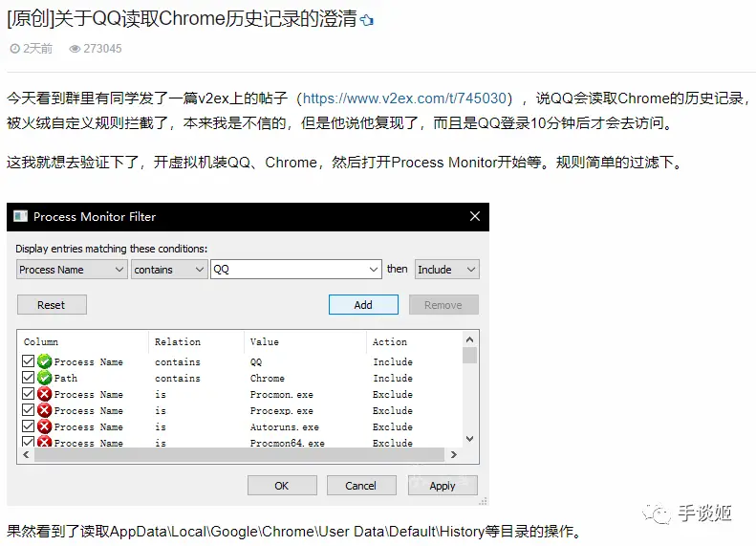The height and width of the screenshot is (546, 756).
Task: Click red exclude icon on Procmon64.exe rule
Action: point(44,442)
